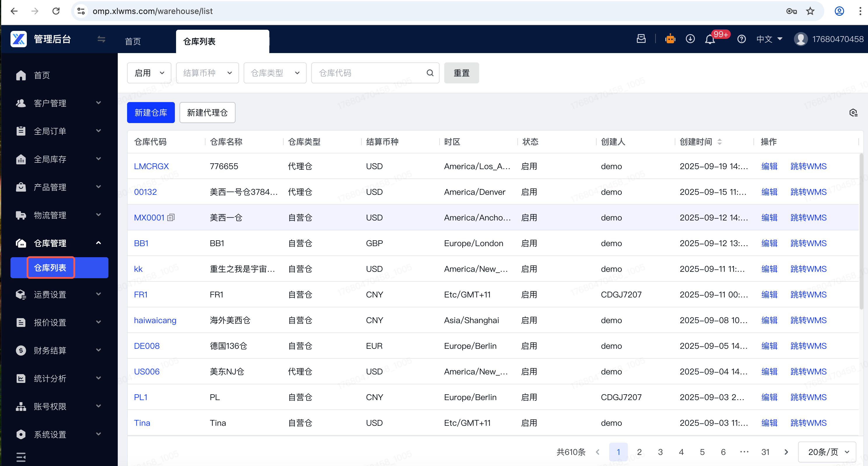This screenshot has height=466, width=868.
Task: Click the search magnifier in the warehouse code field
Action: click(x=430, y=73)
